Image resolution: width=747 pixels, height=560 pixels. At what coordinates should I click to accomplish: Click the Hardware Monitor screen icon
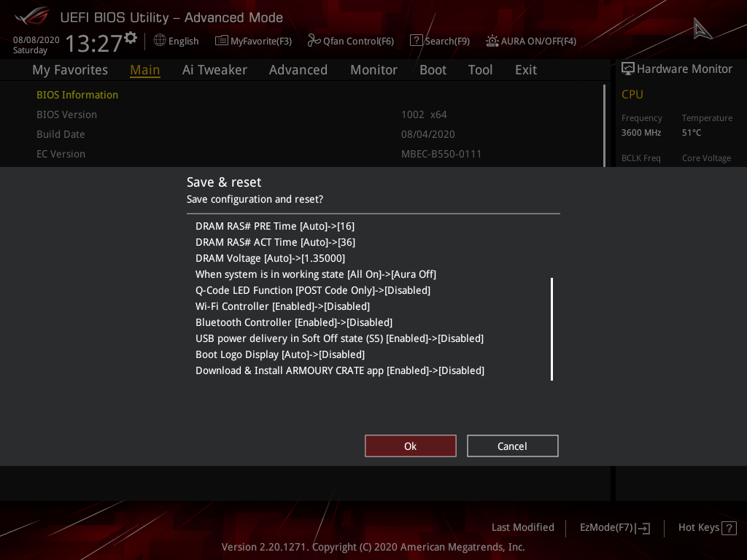click(x=628, y=69)
